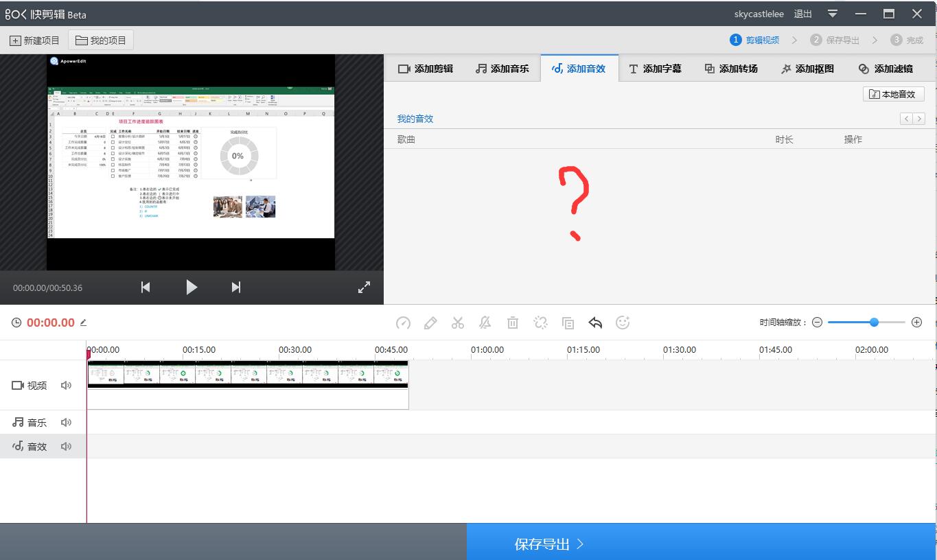The image size is (937, 560).
Task: Jump to next frame in preview
Action: [236, 288]
